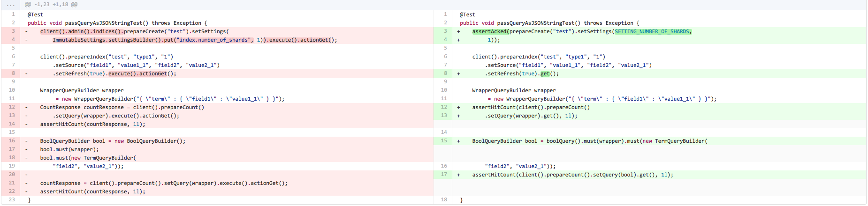
Task: Click the removed execute().actionGet() on old line 8
Action: pos(138,74)
